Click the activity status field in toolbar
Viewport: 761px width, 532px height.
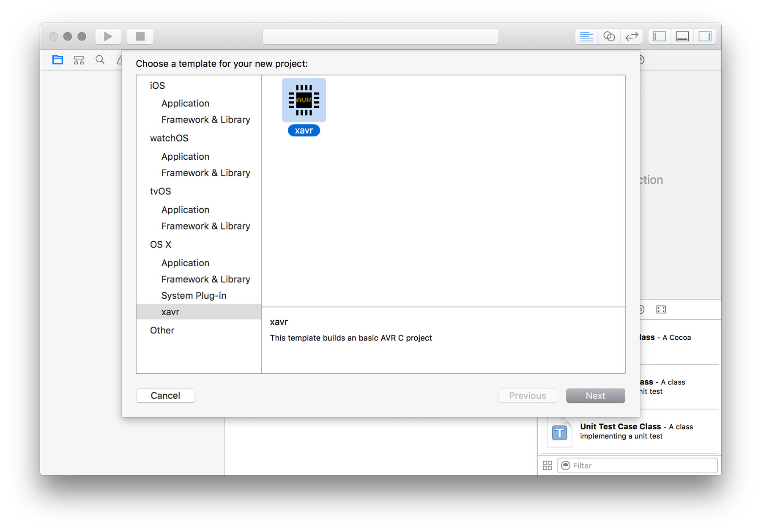[380, 36]
